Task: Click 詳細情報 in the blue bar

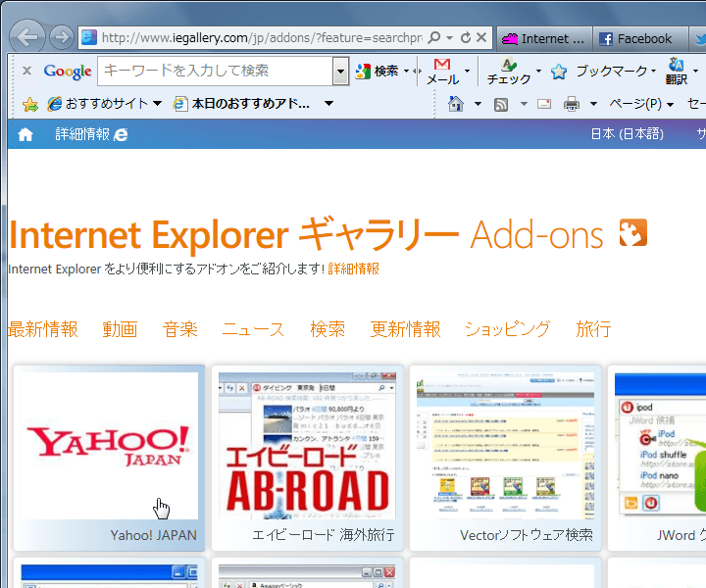Action: (x=91, y=134)
